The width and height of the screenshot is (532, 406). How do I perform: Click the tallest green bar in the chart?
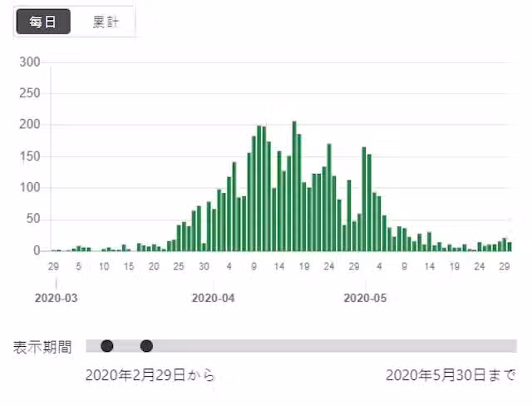[294, 186]
